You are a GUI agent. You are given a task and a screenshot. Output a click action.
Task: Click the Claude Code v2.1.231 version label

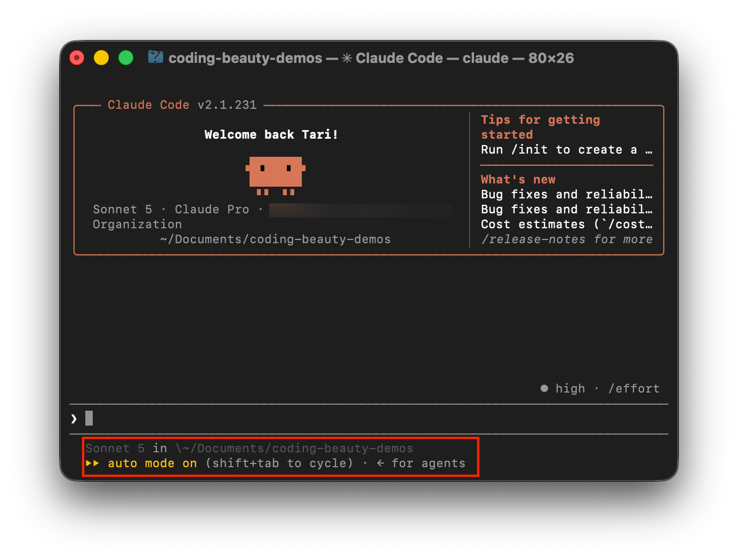pos(182,105)
